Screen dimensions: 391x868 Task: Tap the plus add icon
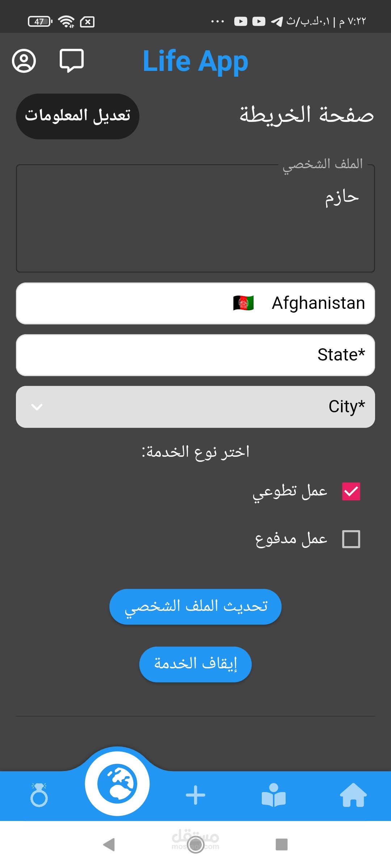195,795
